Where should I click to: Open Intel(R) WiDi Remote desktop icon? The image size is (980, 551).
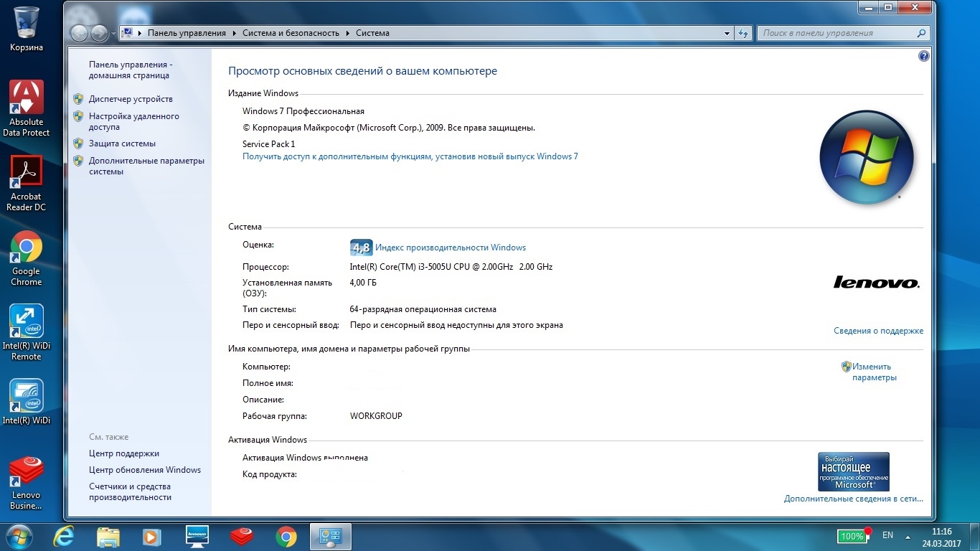[27, 332]
